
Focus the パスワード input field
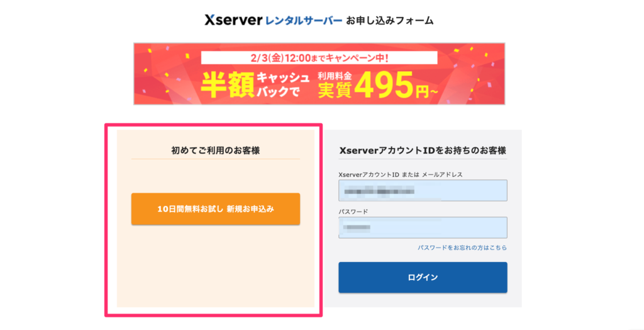[423, 227]
